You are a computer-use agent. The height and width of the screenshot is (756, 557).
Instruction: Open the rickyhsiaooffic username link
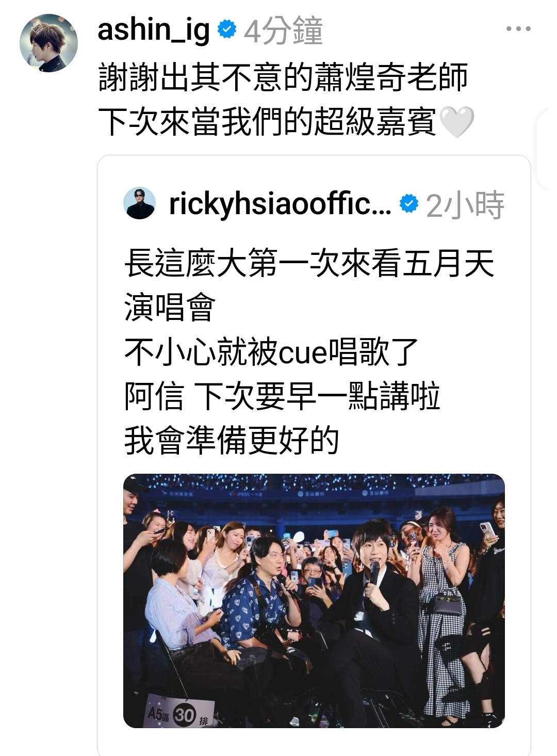point(280,204)
